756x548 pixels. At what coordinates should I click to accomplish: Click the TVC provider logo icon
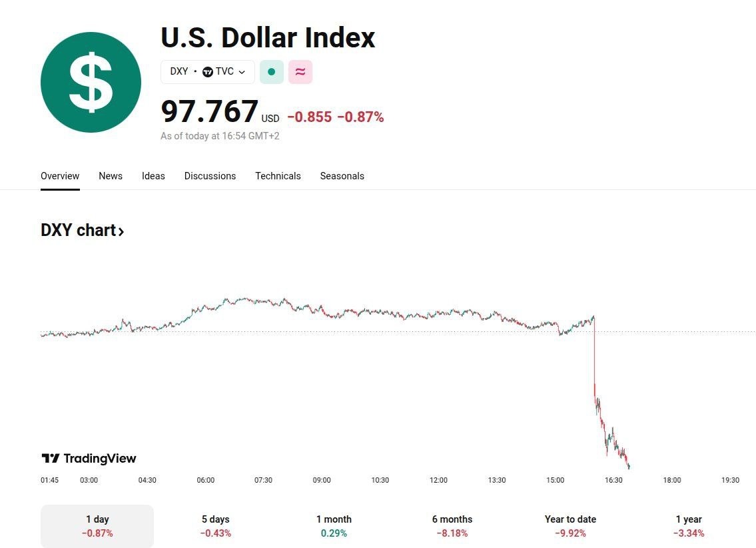point(208,72)
